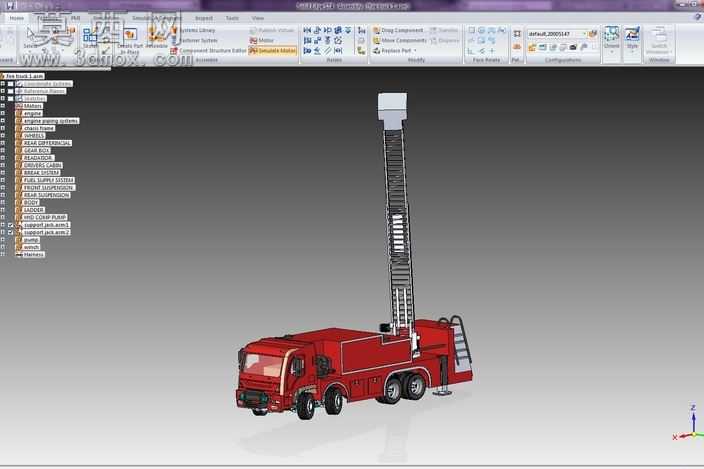Click the Move Components command

[x=399, y=40]
